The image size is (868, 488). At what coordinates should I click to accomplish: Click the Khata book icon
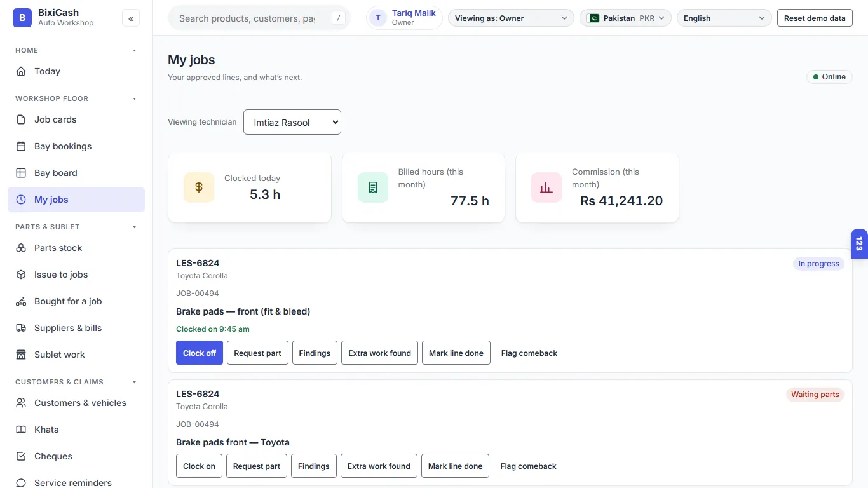point(21,430)
